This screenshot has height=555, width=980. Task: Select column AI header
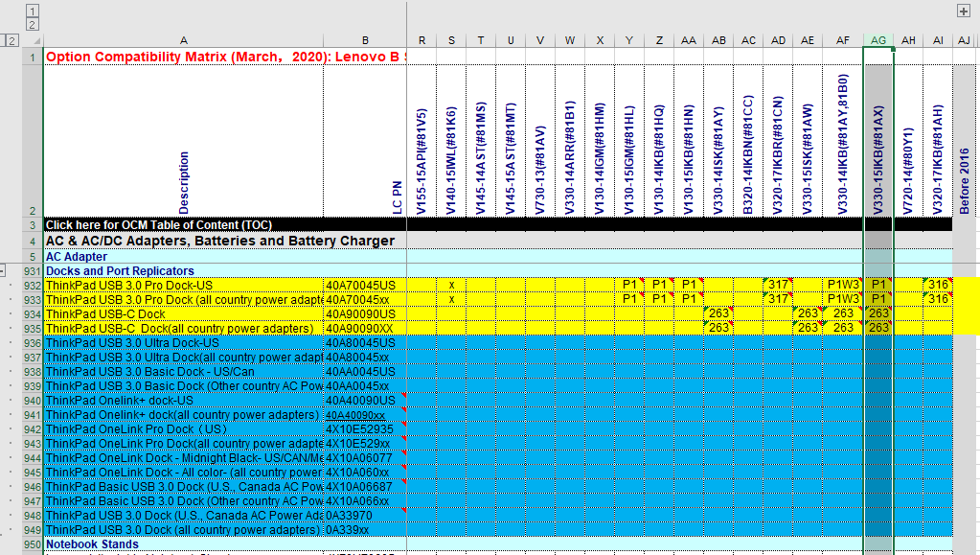(938, 40)
